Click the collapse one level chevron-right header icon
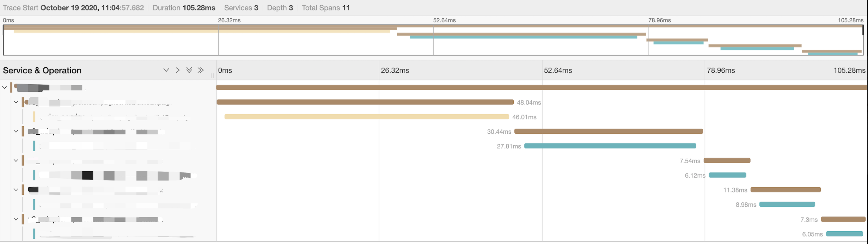The height and width of the screenshot is (244, 868). 178,70
